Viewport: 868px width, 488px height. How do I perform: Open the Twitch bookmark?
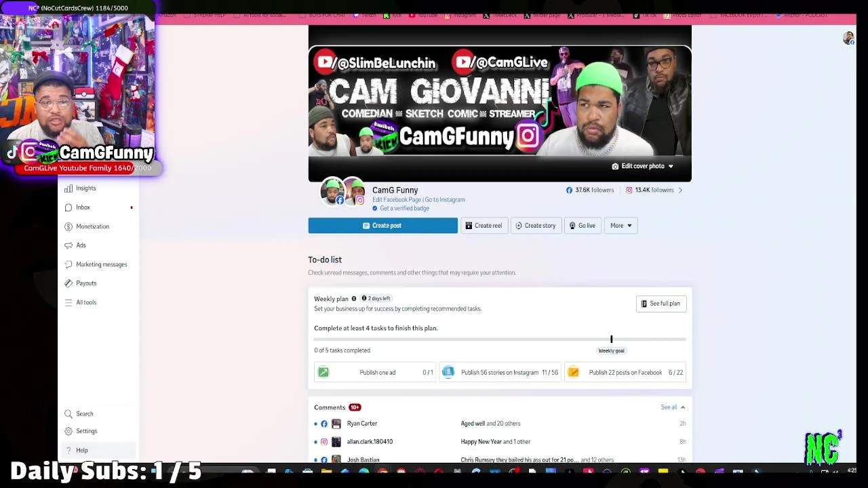pyautogui.click(x=366, y=15)
